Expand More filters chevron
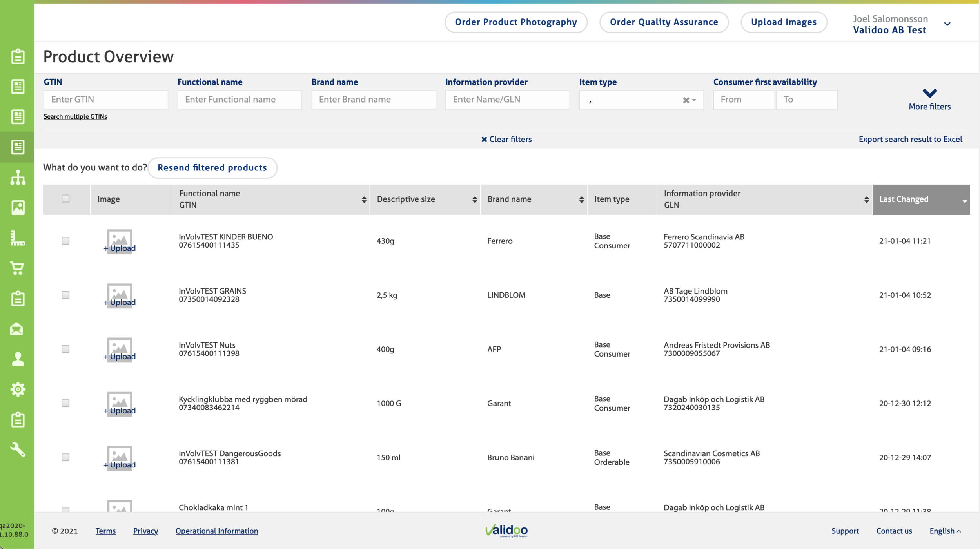980x549 pixels. coord(929,93)
